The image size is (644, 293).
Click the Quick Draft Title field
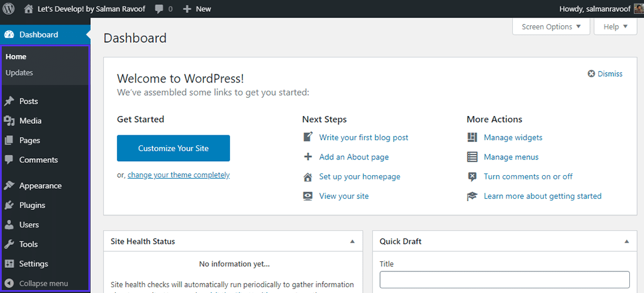(x=504, y=280)
